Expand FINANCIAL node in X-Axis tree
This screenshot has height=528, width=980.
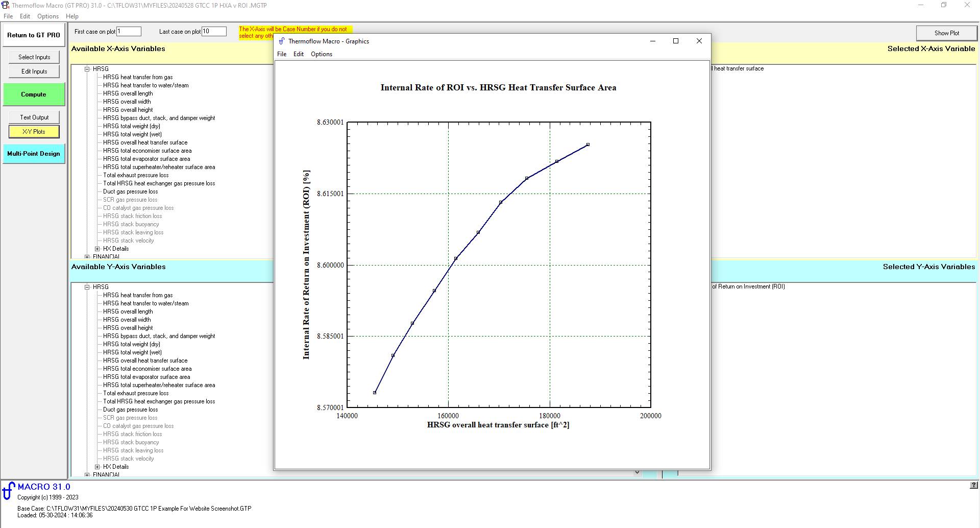[x=87, y=257]
